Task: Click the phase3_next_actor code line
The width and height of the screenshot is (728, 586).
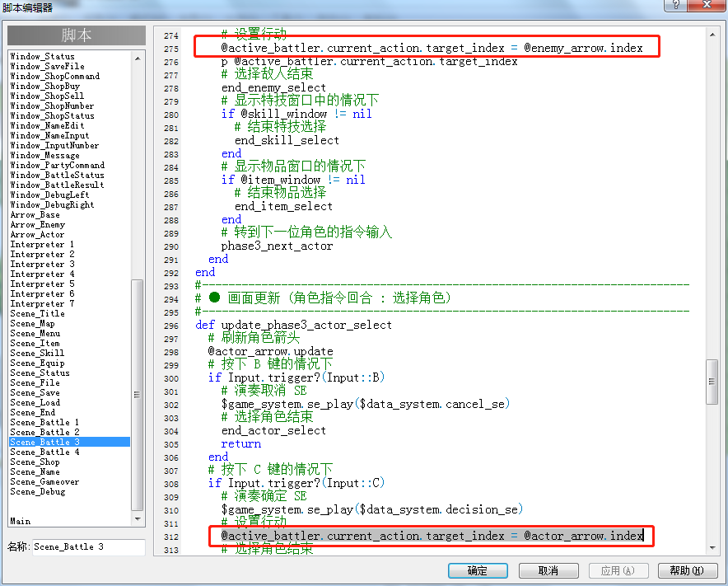Action: coord(277,246)
